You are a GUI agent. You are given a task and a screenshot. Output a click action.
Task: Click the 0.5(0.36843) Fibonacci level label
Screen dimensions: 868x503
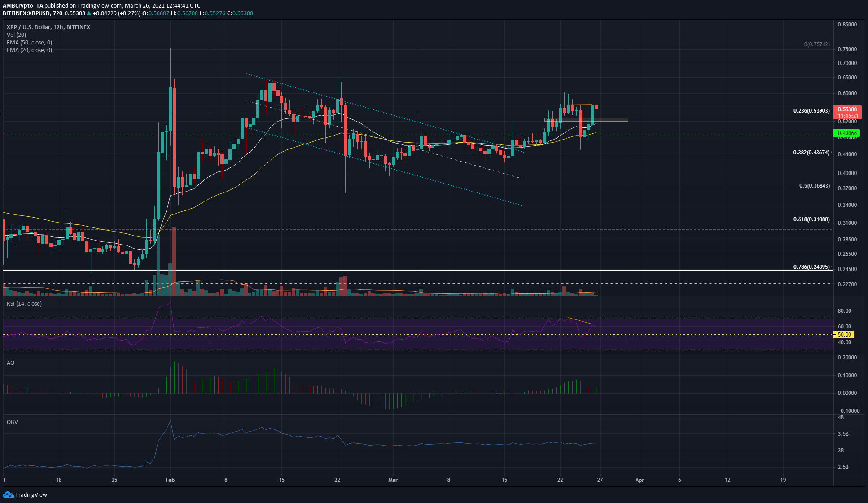[x=815, y=185]
